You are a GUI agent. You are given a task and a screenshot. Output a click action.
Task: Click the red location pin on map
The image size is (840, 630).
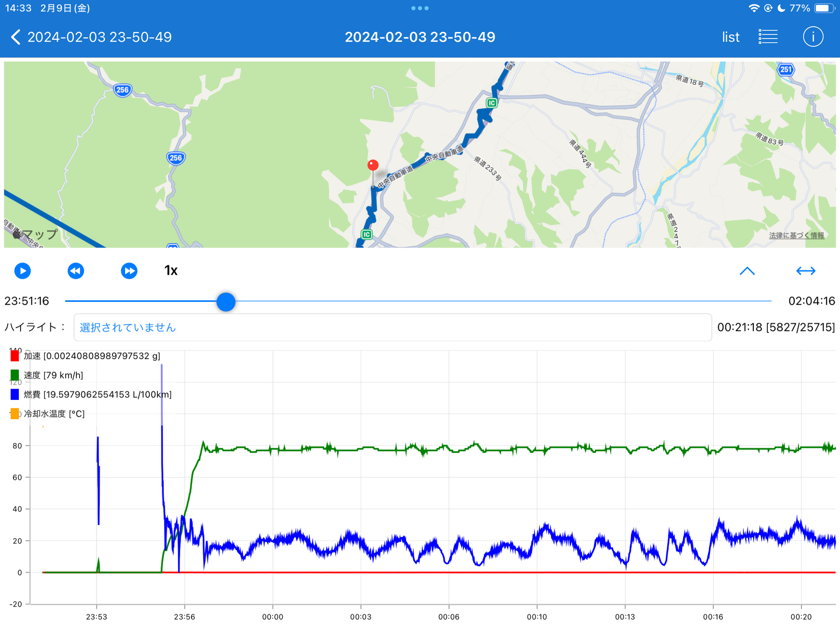373,165
